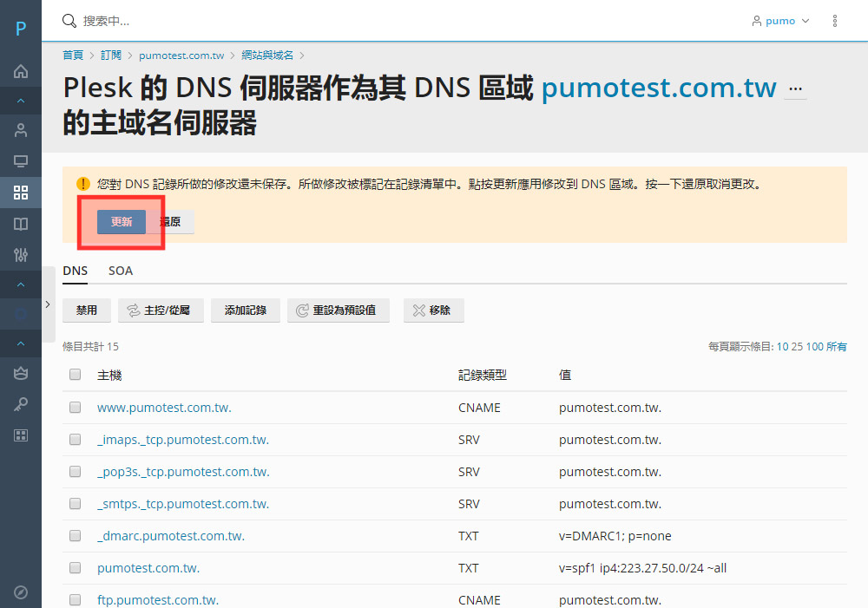
Task: Check the www.pumotest.com.tw. row checkbox
Action: (x=76, y=407)
